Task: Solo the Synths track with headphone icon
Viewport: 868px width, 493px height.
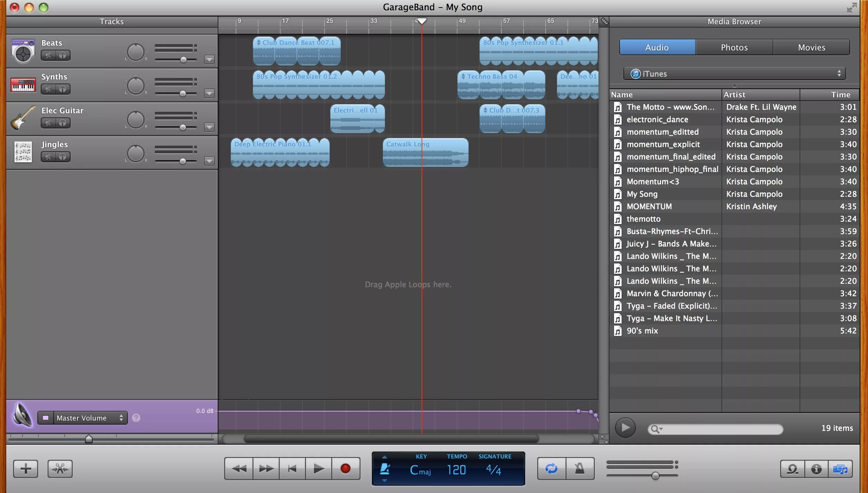Action: point(63,89)
